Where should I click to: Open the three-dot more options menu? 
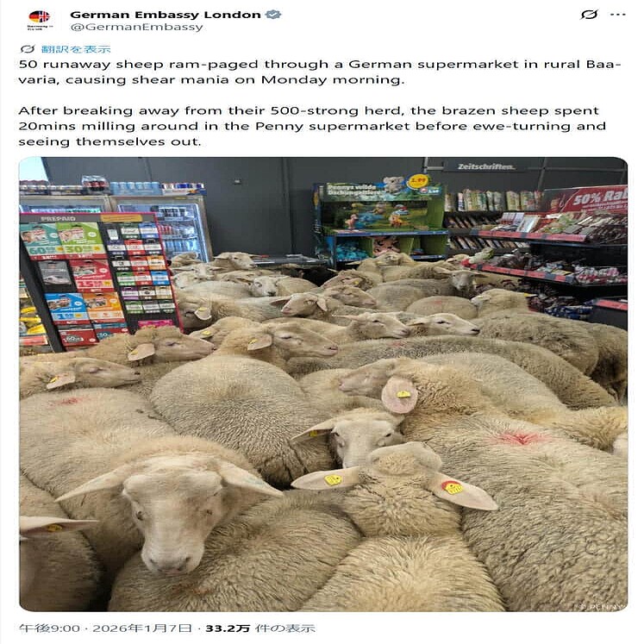click(x=618, y=15)
